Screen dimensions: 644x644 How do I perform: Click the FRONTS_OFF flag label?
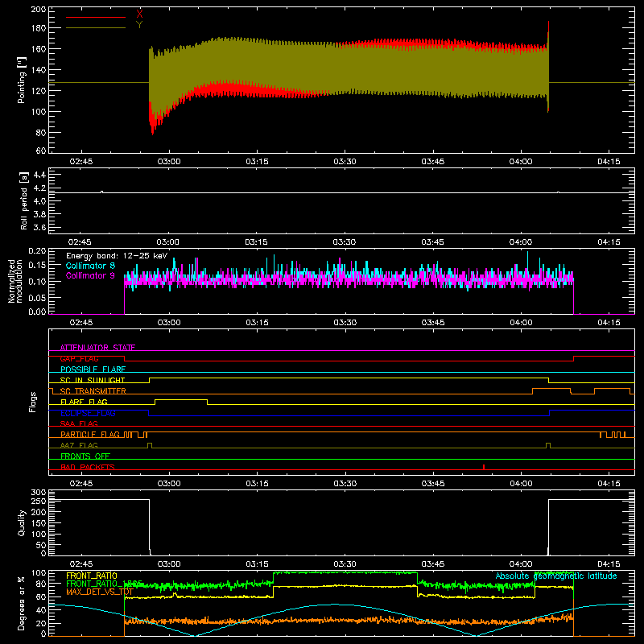click(85, 456)
